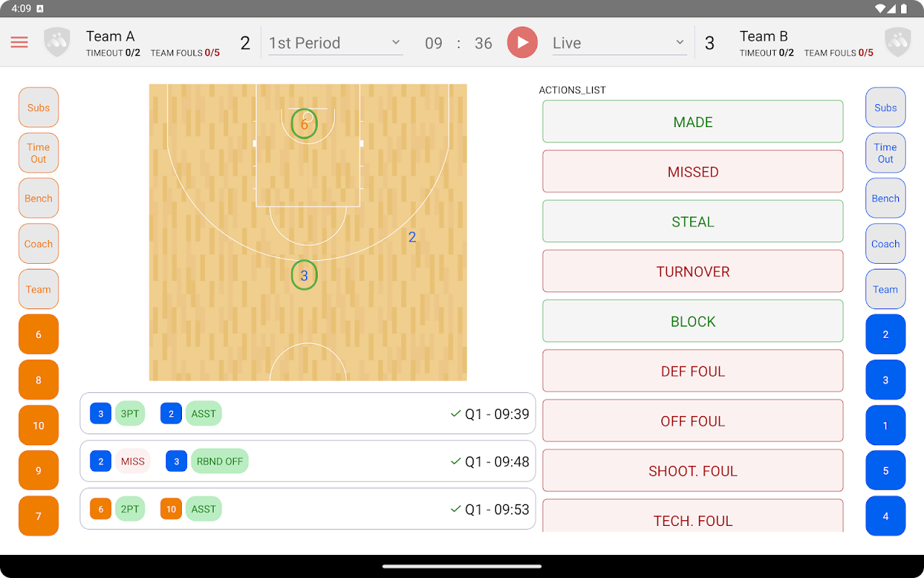Open Team A Subs
Viewport: 924px width, 578px height.
coord(38,108)
